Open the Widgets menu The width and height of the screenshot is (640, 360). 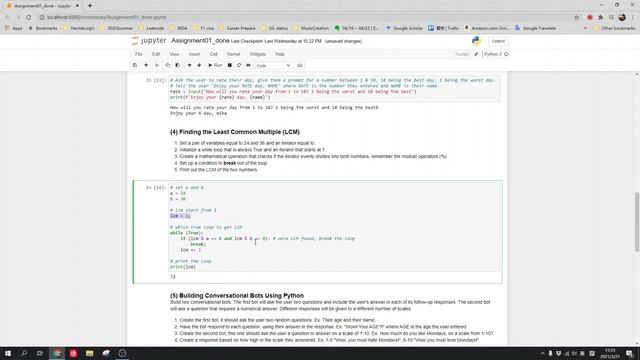click(x=258, y=54)
